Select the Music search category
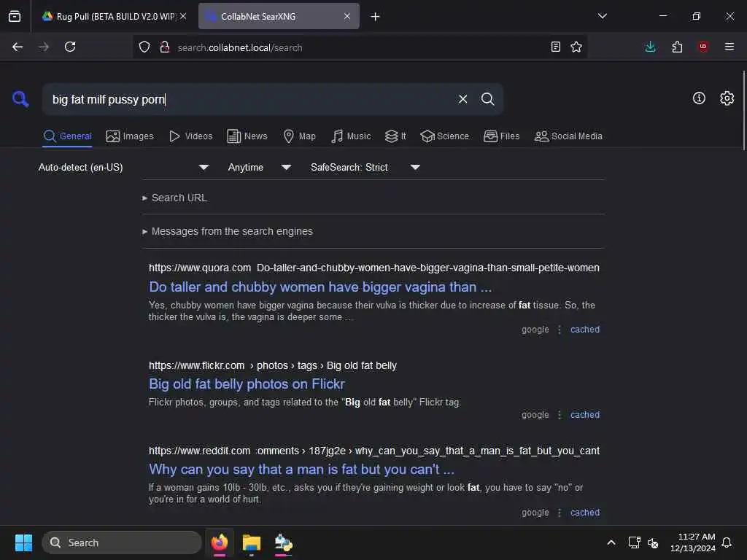The width and height of the screenshot is (747, 560). (351, 136)
